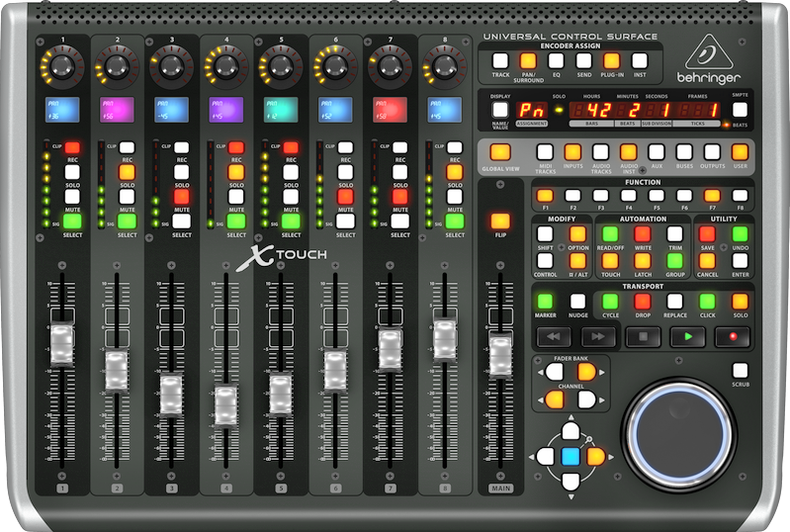790x532 pixels.
Task: Click the User view button
Action: pyautogui.click(x=741, y=152)
